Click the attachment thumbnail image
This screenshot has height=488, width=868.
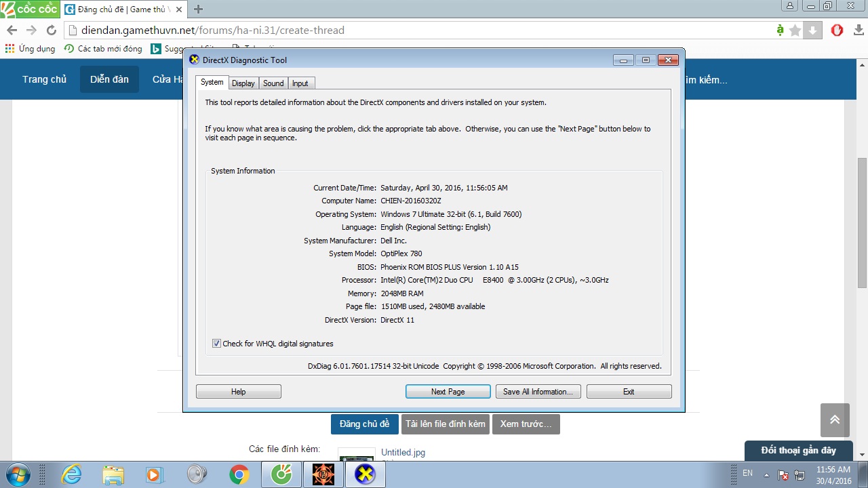357,453
